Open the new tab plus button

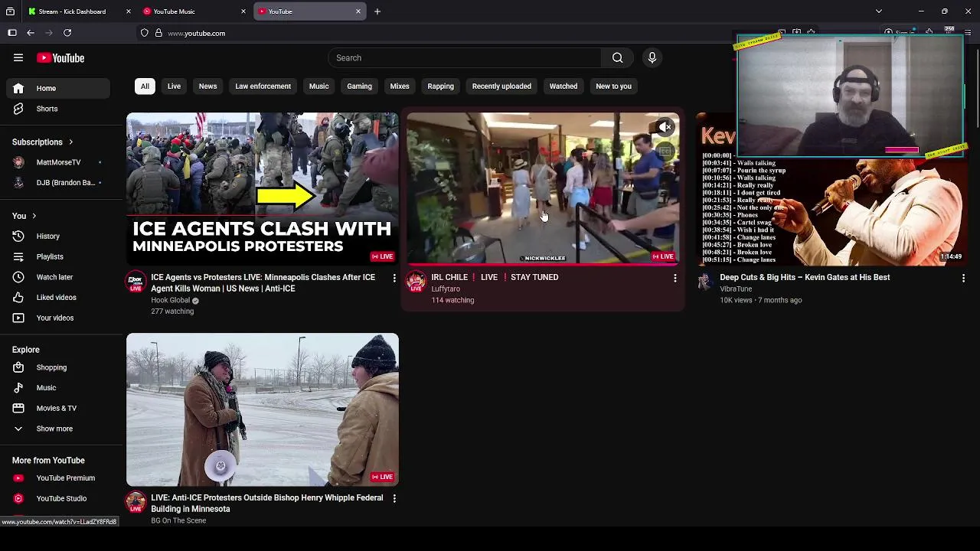pos(377,11)
